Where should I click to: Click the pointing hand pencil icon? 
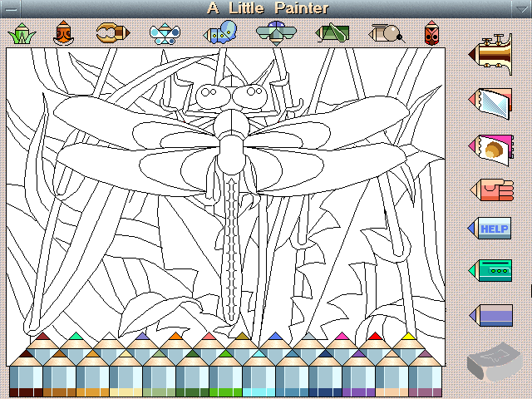(492, 190)
